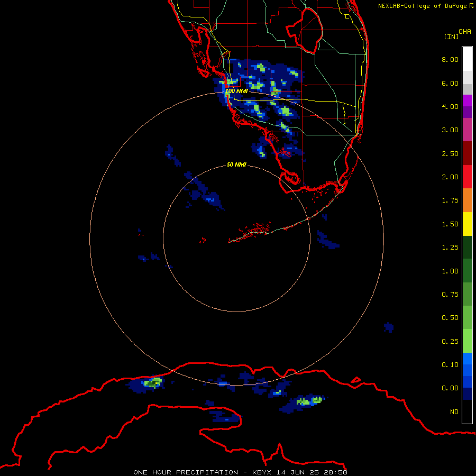Pick the darkest green swatch beside 1.25
The image size is (476, 476).
[x=467, y=248]
